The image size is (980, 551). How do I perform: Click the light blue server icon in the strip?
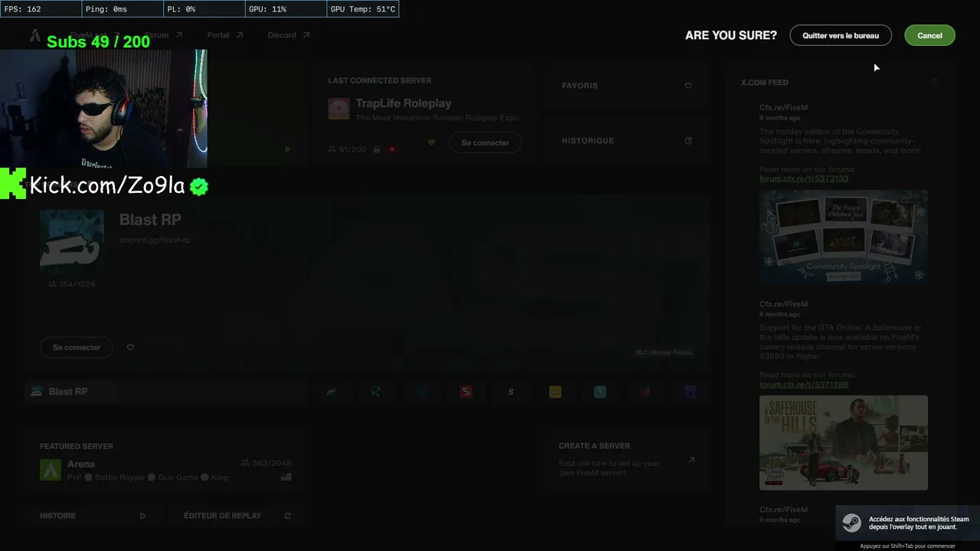(600, 392)
